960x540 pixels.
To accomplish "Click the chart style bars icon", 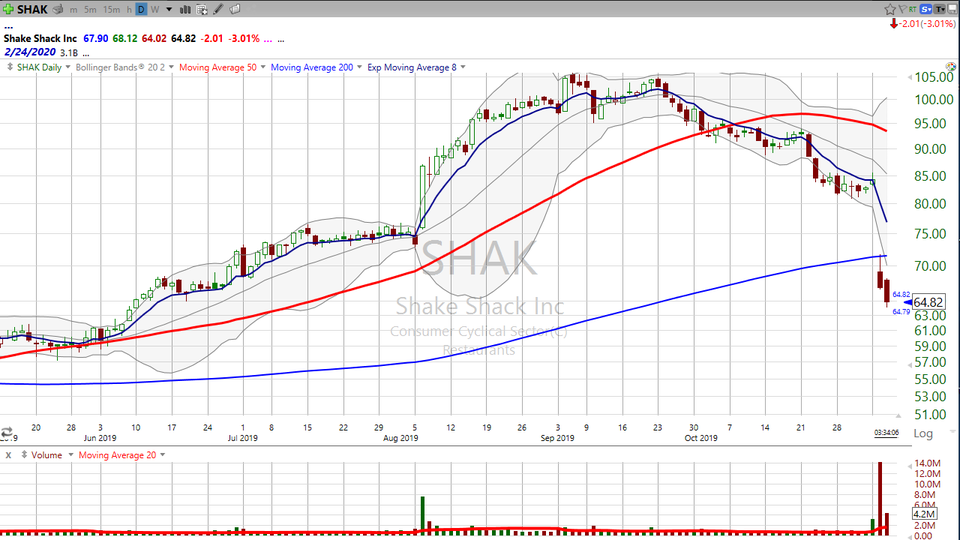I will 185,10.
